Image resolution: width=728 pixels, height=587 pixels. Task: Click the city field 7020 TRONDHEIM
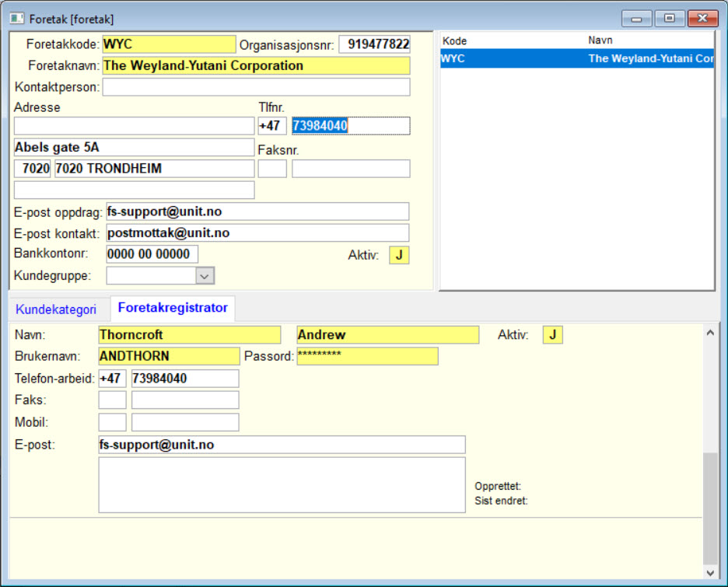coord(155,169)
